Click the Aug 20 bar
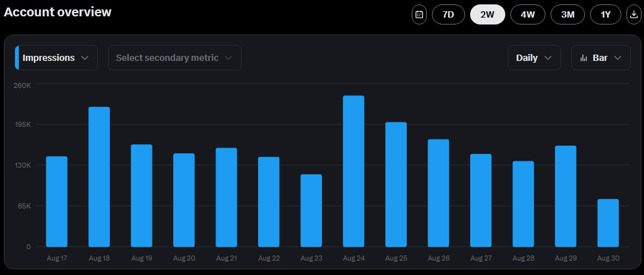644x275 pixels. 184,200
